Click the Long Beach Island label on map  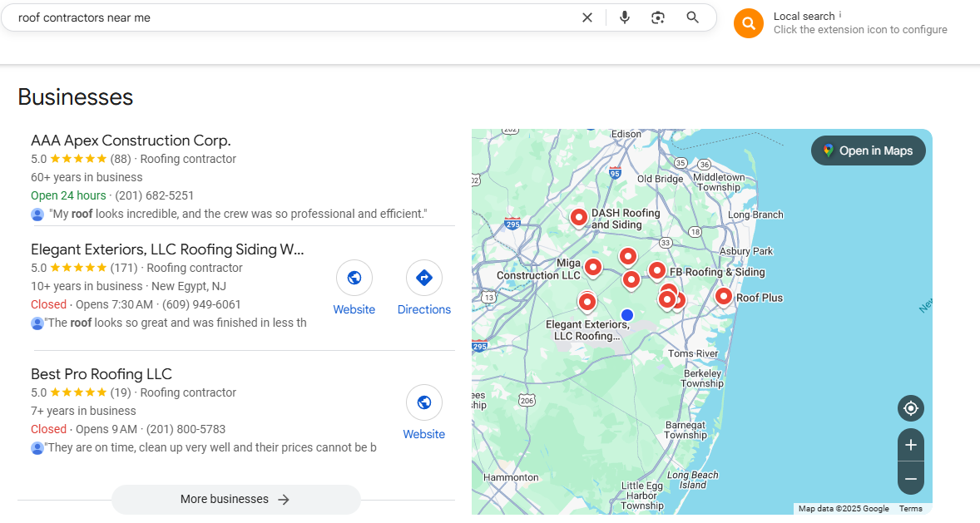692,480
